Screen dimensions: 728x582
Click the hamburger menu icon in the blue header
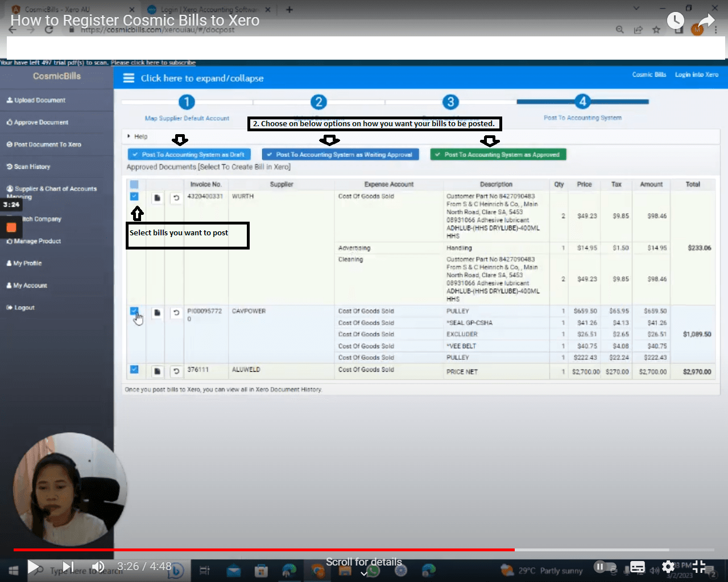pyautogui.click(x=129, y=78)
